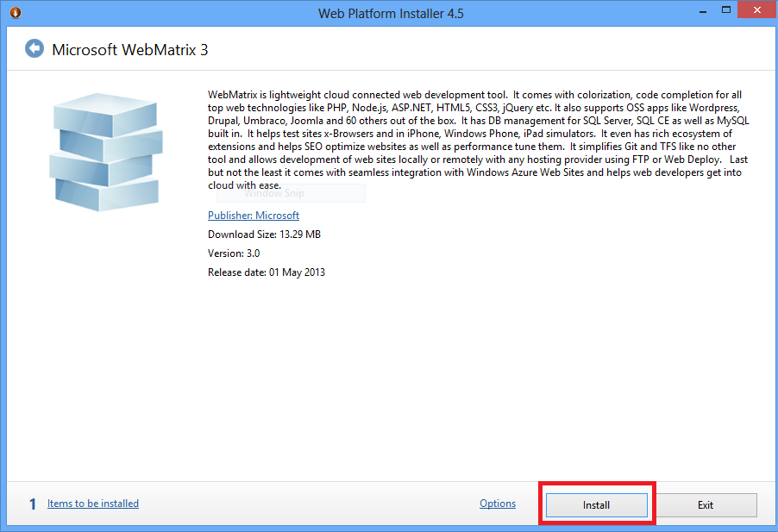Click the faint Window Snip overlay text

coord(274,194)
